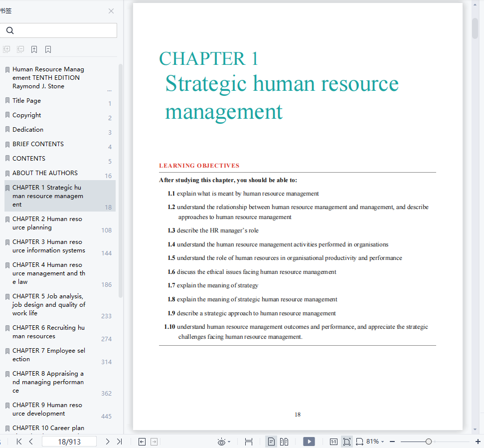The width and height of the screenshot is (484, 448).
Task: Click the bookmarks panel scrollbar
Action: [121, 181]
